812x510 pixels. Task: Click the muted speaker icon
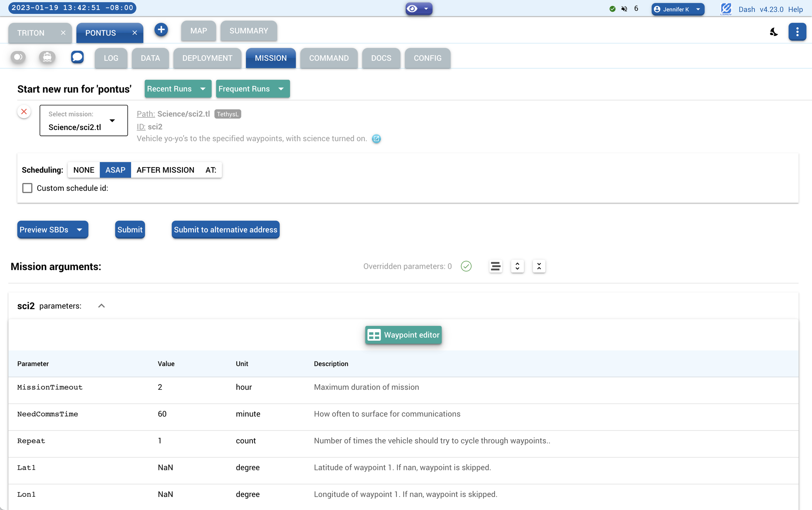tap(624, 9)
